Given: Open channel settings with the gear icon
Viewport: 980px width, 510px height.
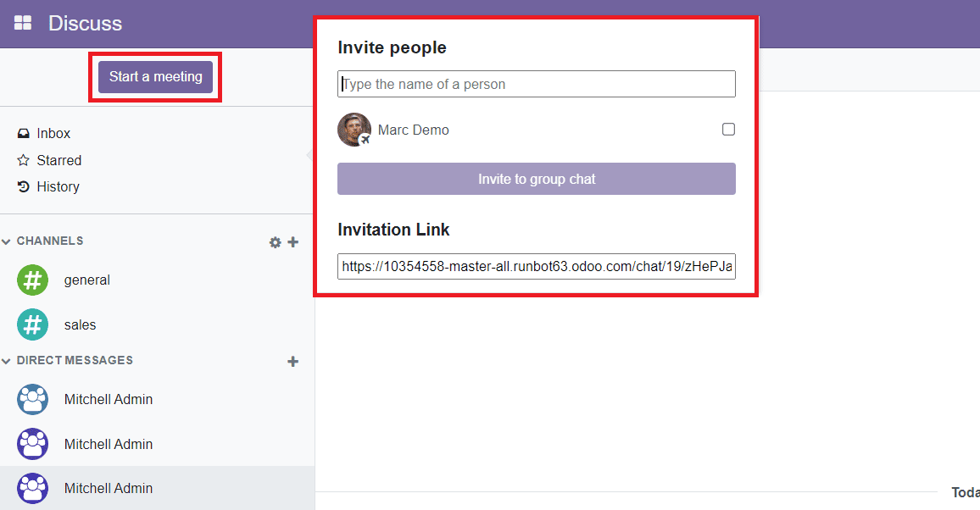Looking at the screenshot, I should 275,241.
